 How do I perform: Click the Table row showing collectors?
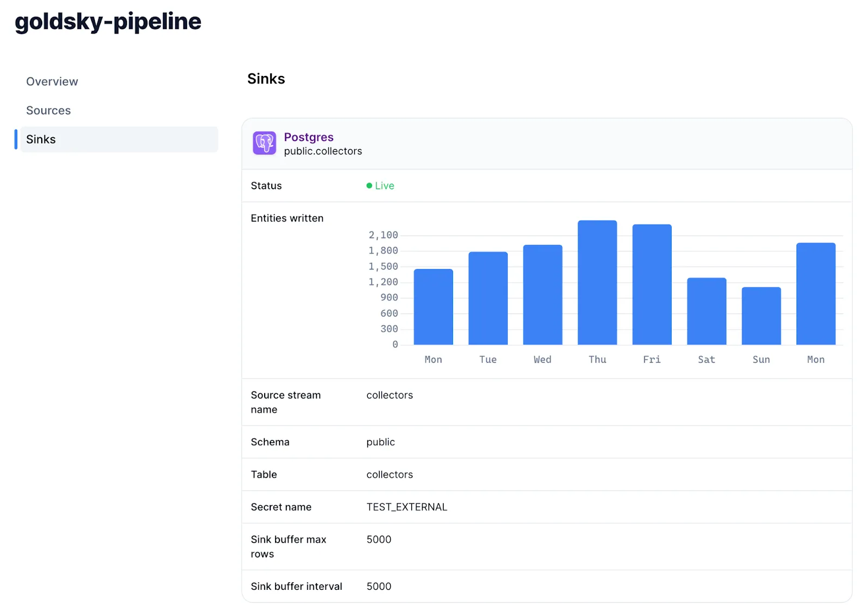point(390,474)
